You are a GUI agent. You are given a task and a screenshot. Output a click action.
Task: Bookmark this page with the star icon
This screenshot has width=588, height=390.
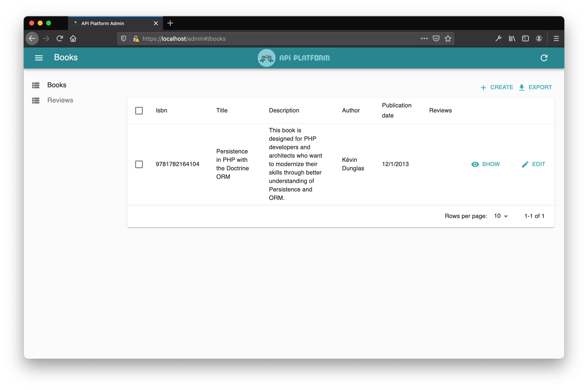pyautogui.click(x=448, y=38)
